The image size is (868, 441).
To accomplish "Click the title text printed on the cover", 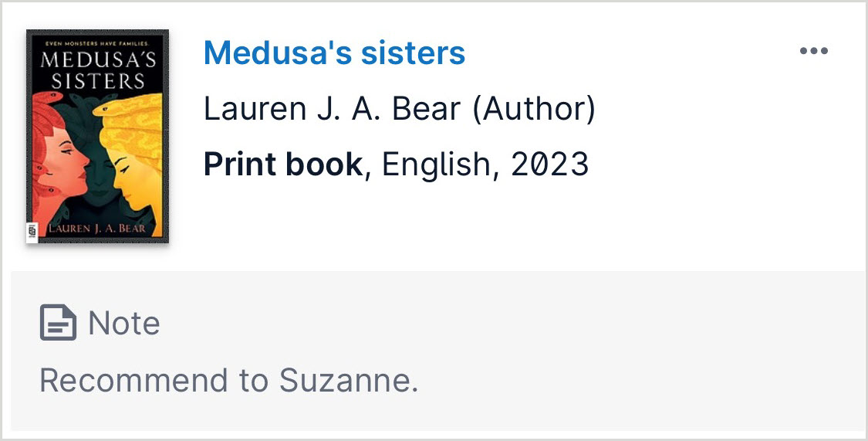I will [x=97, y=70].
